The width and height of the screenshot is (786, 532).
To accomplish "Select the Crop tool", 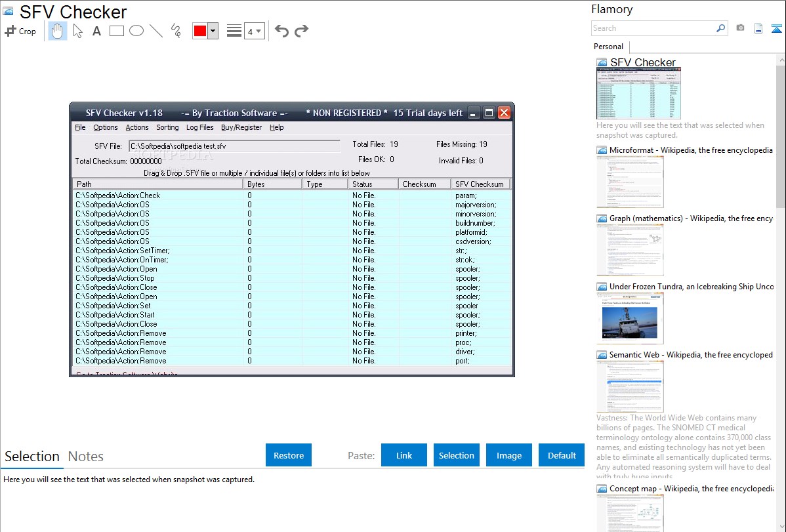I will (x=20, y=31).
